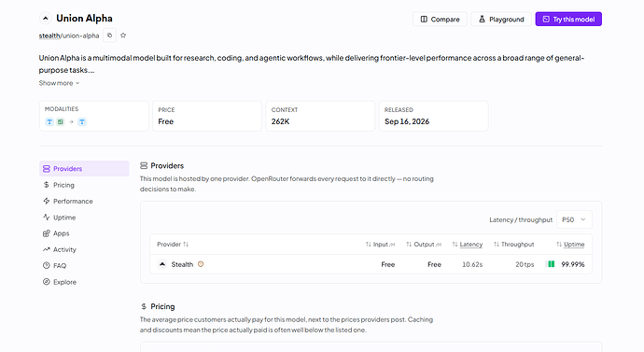Click the Free price card value
The width and height of the screenshot is (644, 352).
[166, 121]
